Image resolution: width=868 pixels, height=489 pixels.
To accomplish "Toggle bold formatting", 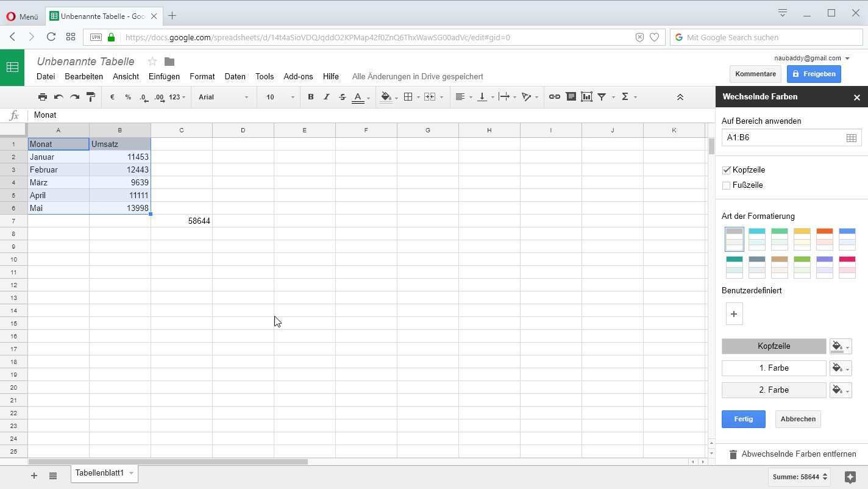I will (x=310, y=97).
